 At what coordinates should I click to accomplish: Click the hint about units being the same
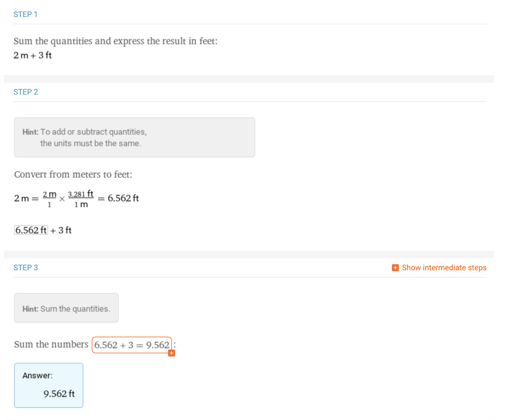click(x=135, y=137)
